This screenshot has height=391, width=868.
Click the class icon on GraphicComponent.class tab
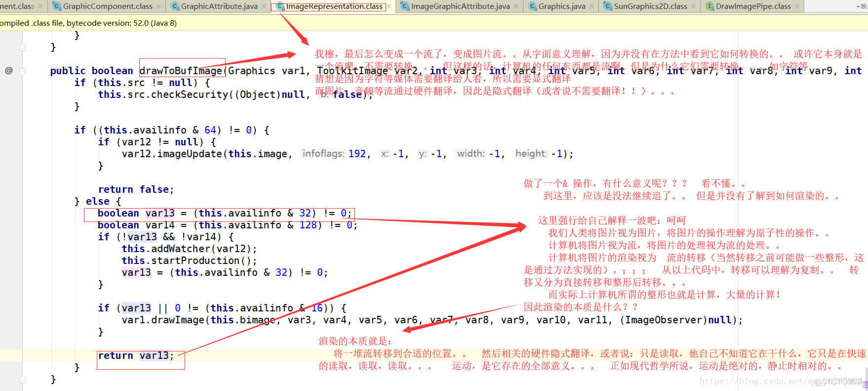pos(57,6)
